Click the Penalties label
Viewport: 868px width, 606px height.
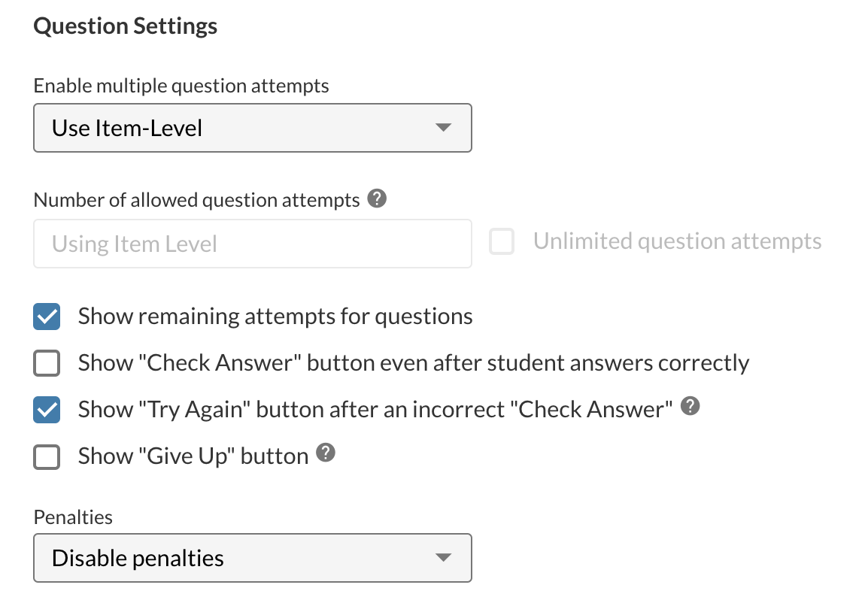click(x=72, y=517)
